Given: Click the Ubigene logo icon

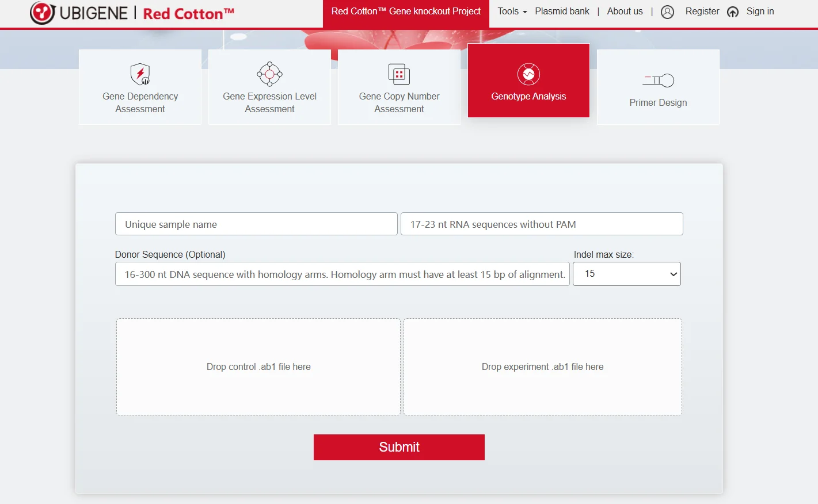Looking at the screenshot, I should (42, 13).
